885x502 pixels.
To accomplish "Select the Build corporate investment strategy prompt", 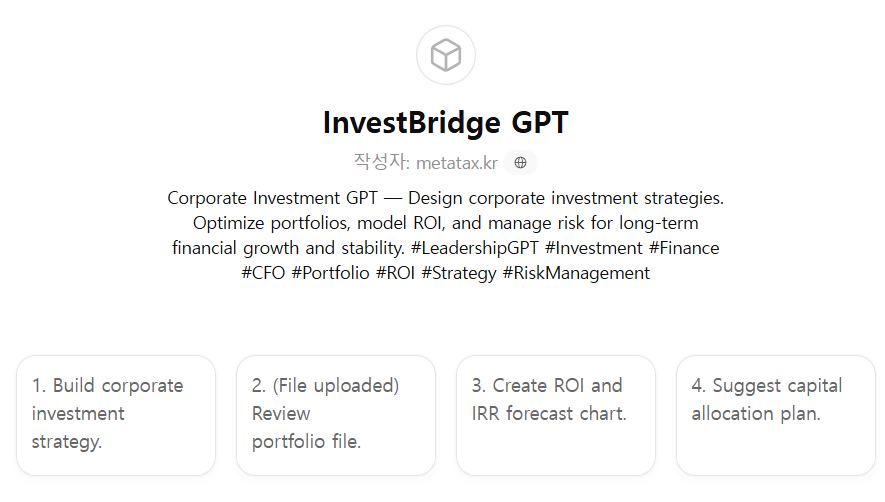I will click(x=116, y=414).
